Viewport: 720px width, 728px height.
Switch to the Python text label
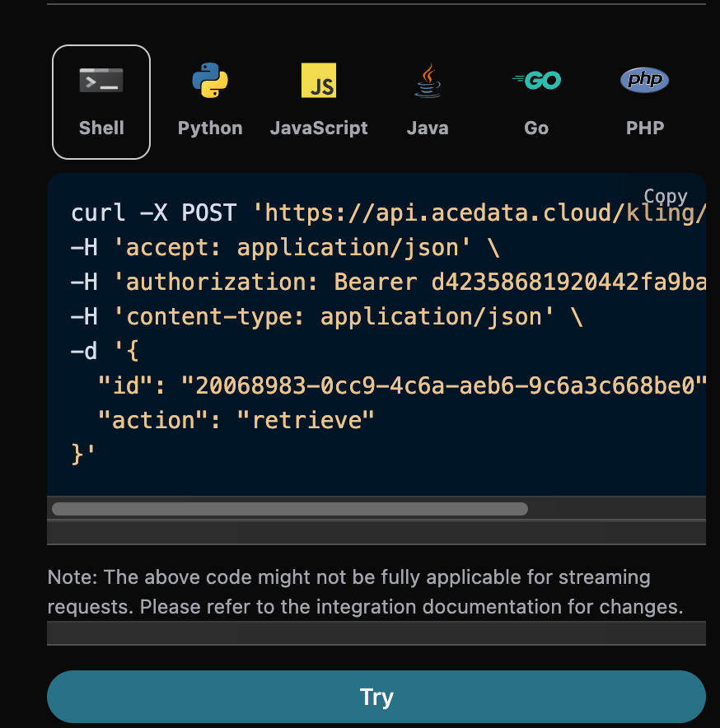coord(210,128)
